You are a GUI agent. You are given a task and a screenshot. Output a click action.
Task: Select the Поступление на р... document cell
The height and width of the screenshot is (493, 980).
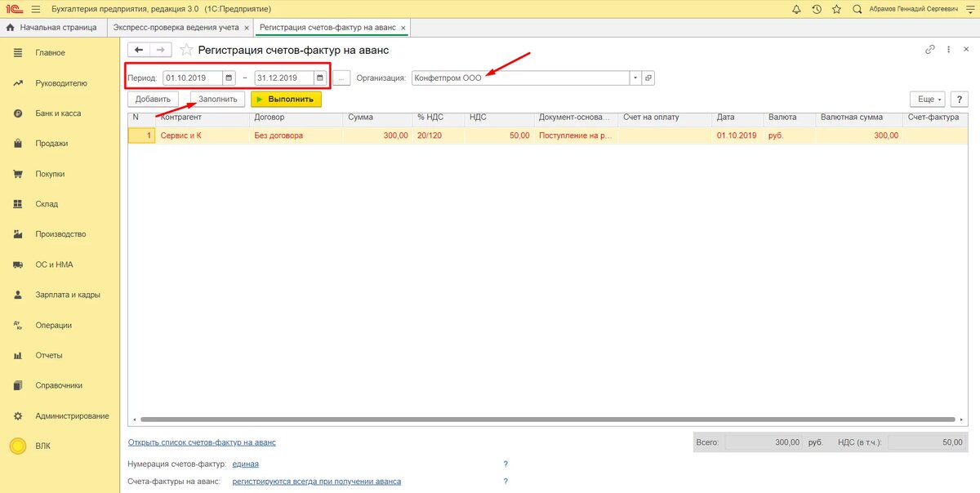pyautogui.click(x=576, y=135)
